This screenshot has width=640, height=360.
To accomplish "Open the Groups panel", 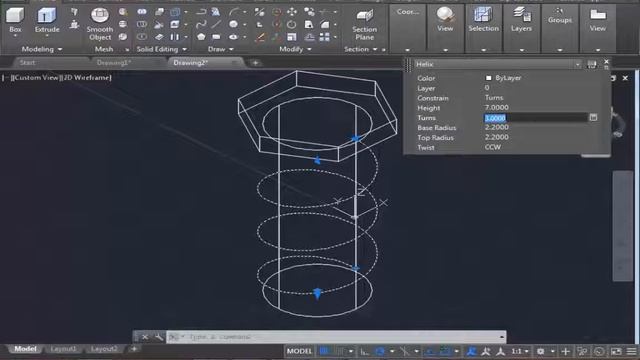I will (x=560, y=16).
